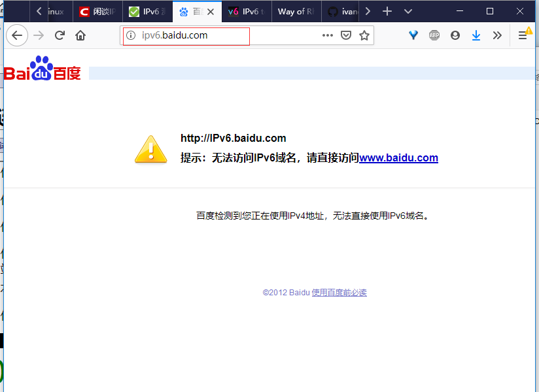Bookmark this page with the star

tap(364, 35)
